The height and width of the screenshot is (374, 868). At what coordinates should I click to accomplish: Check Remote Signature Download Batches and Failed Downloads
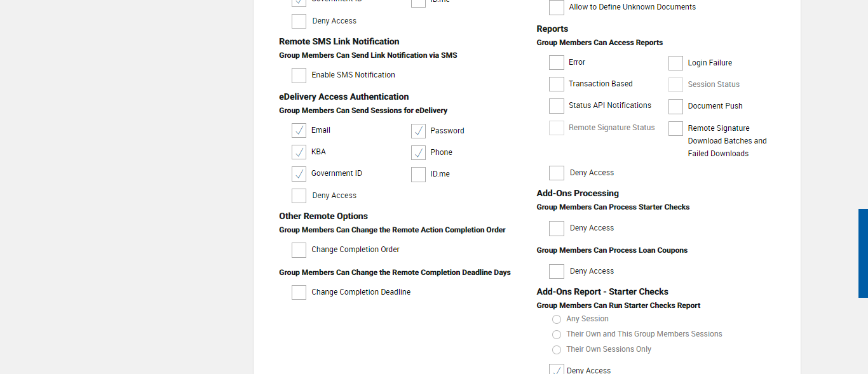(675, 129)
